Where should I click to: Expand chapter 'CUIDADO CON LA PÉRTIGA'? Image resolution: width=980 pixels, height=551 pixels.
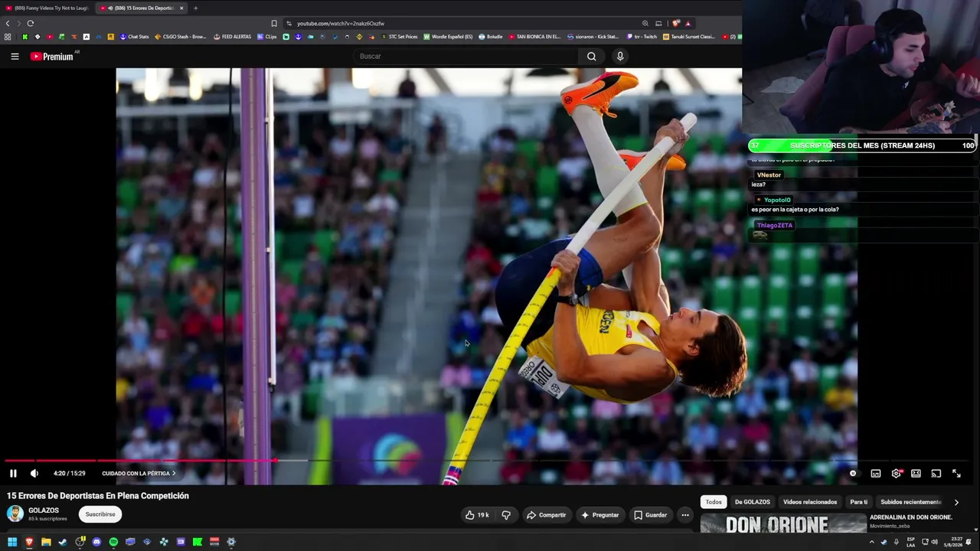point(139,474)
